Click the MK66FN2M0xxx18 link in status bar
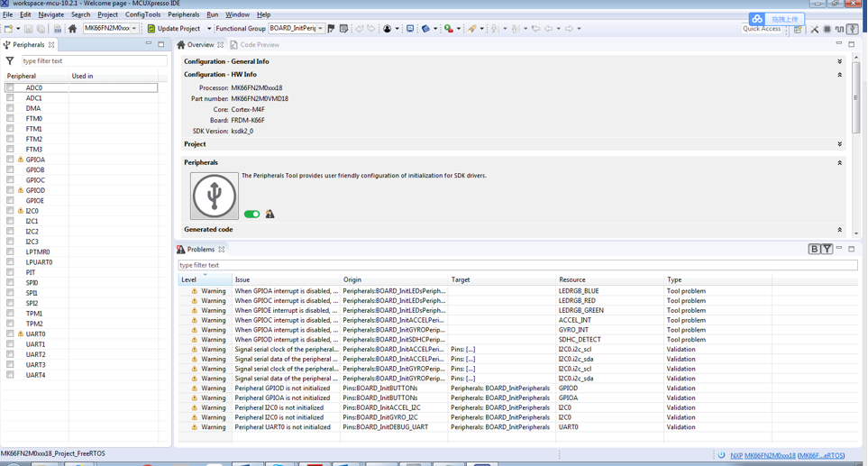The image size is (868, 466). click(770, 455)
